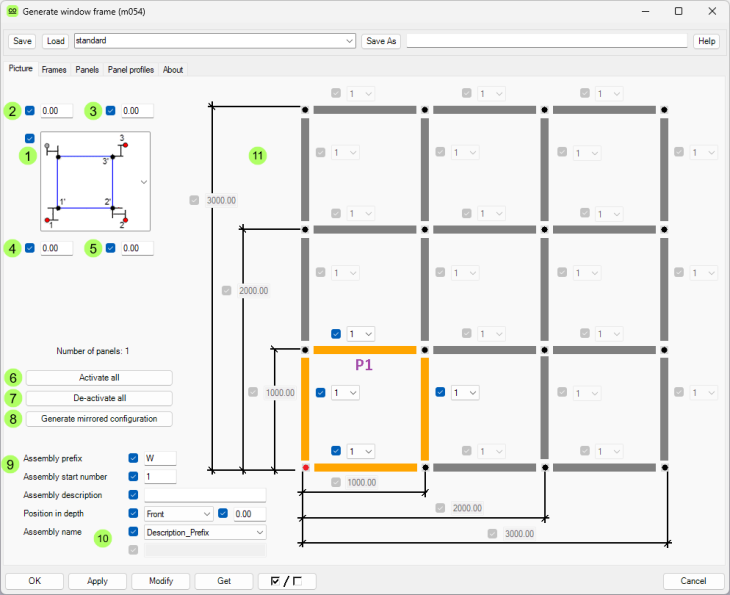Screen dimensions: 730x595
Task: Click the Assembly description text field
Action: [x=205, y=495]
